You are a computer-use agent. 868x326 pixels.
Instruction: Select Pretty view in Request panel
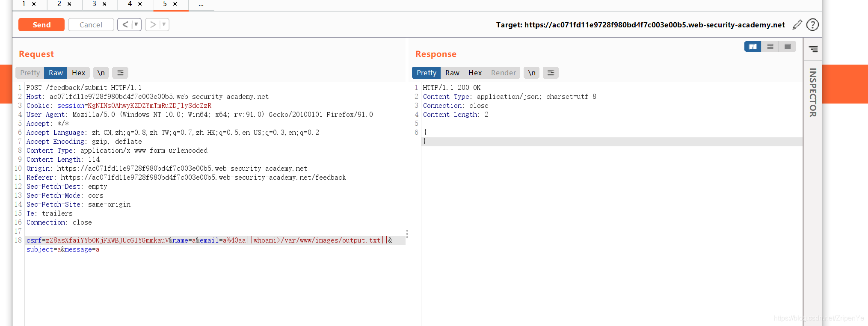click(x=30, y=73)
